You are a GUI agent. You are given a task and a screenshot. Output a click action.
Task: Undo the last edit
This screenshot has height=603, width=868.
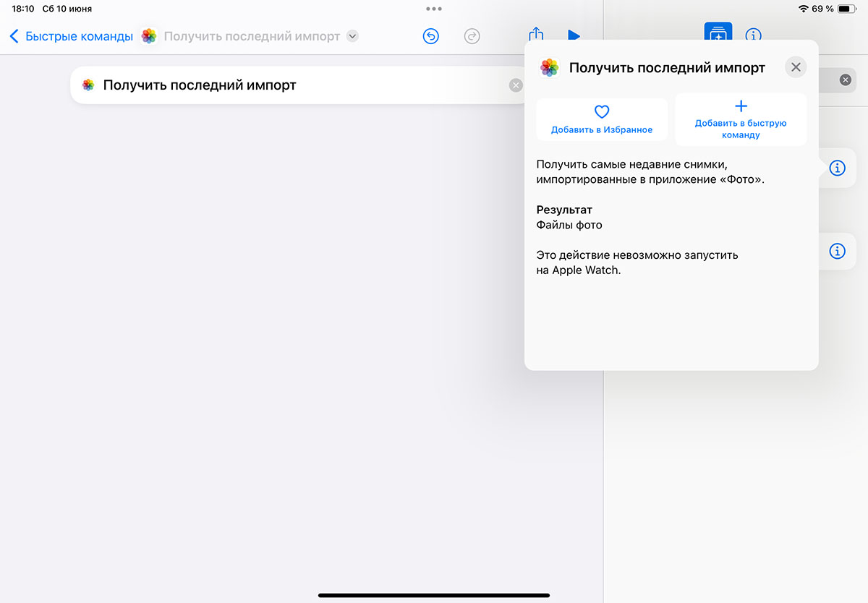click(x=431, y=36)
